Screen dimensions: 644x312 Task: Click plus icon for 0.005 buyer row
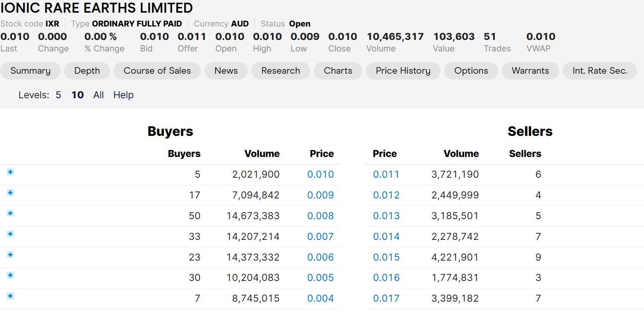(x=10, y=275)
